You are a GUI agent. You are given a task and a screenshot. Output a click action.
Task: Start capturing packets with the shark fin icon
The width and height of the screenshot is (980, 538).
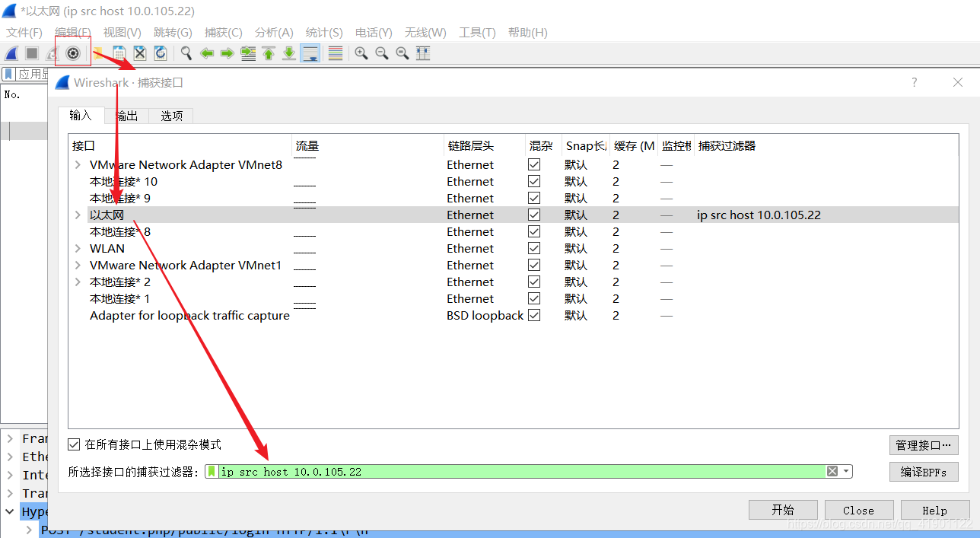[11, 53]
